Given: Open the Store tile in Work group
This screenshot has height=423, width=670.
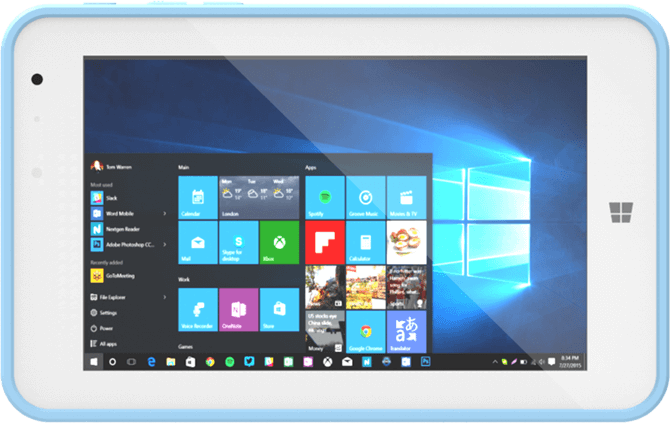Looking at the screenshot, I should [279, 310].
